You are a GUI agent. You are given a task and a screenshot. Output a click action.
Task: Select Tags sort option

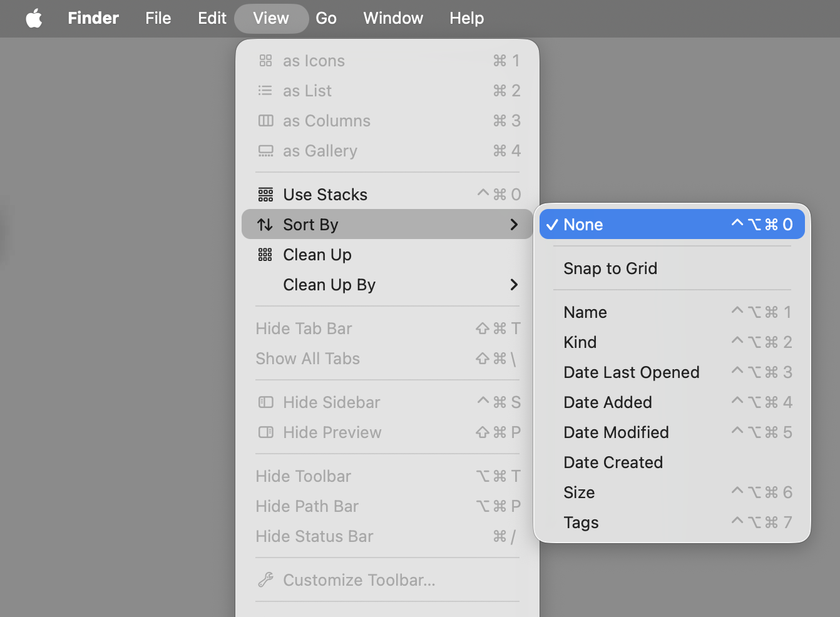click(x=581, y=523)
